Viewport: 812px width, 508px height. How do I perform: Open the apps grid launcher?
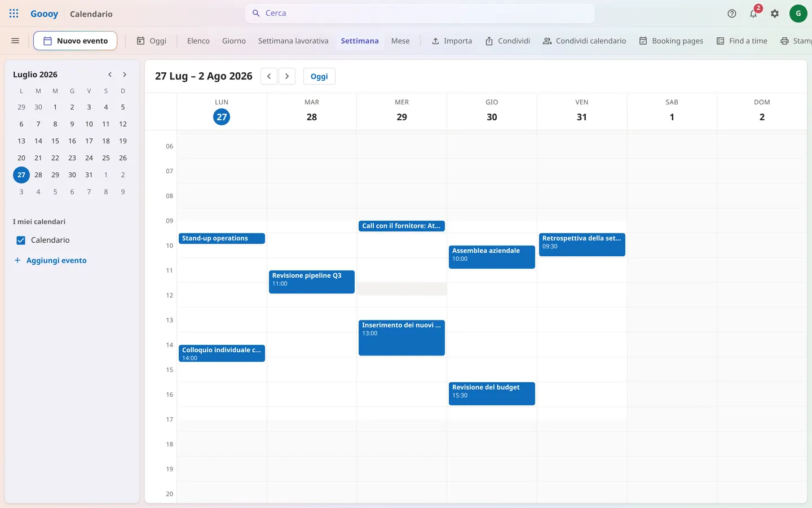tap(14, 14)
